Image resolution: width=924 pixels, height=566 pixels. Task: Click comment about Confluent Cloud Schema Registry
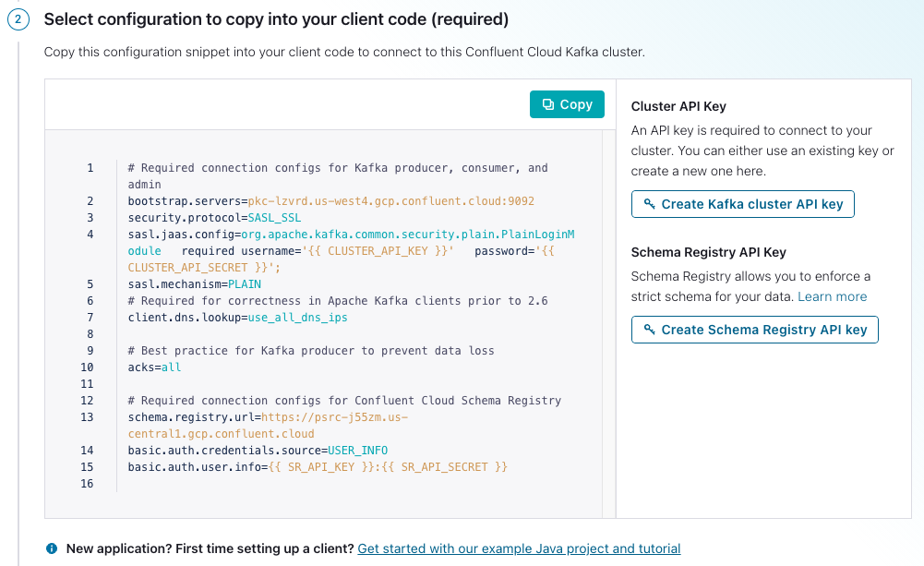(x=344, y=401)
